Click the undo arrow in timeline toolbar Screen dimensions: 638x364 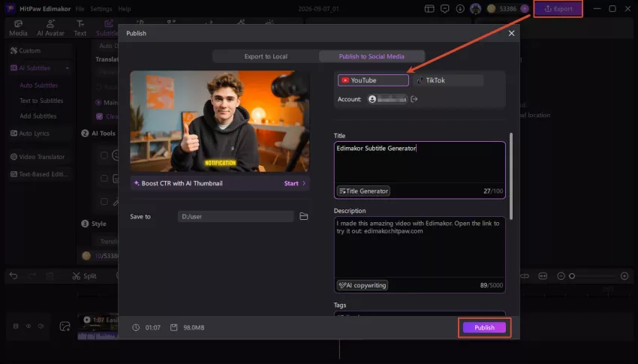14,275
